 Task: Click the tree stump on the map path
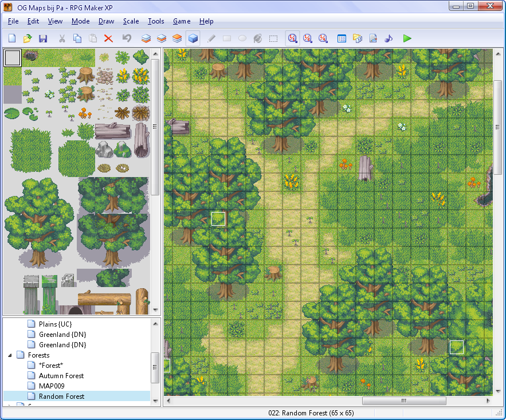(x=274, y=273)
